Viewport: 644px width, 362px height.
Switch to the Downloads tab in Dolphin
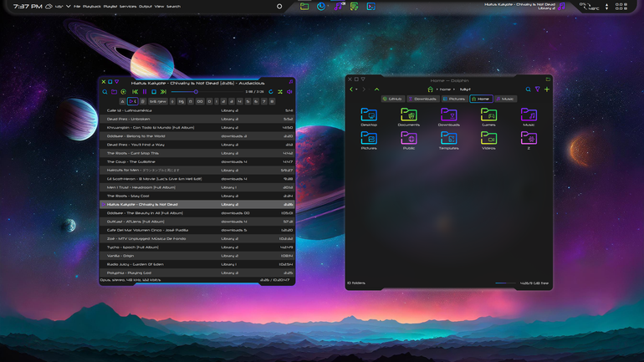tap(422, 99)
